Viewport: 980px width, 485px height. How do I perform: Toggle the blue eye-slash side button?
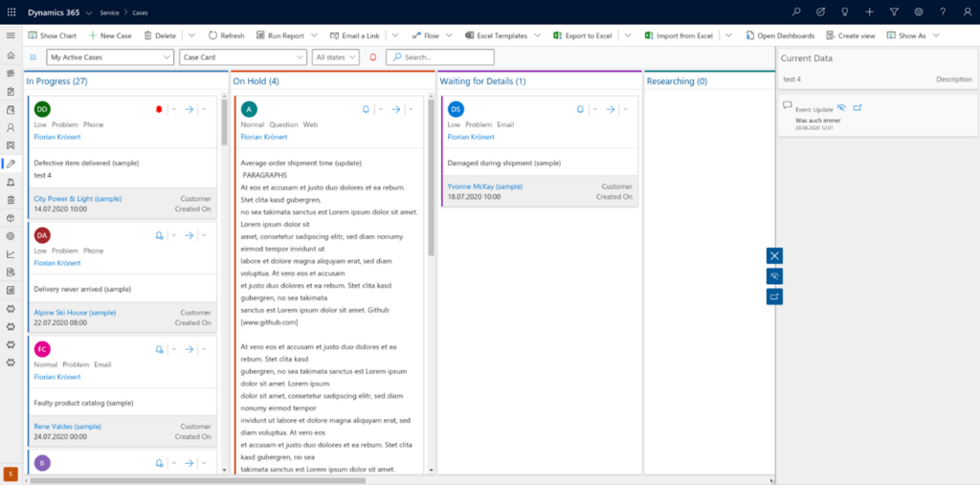coord(774,276)
